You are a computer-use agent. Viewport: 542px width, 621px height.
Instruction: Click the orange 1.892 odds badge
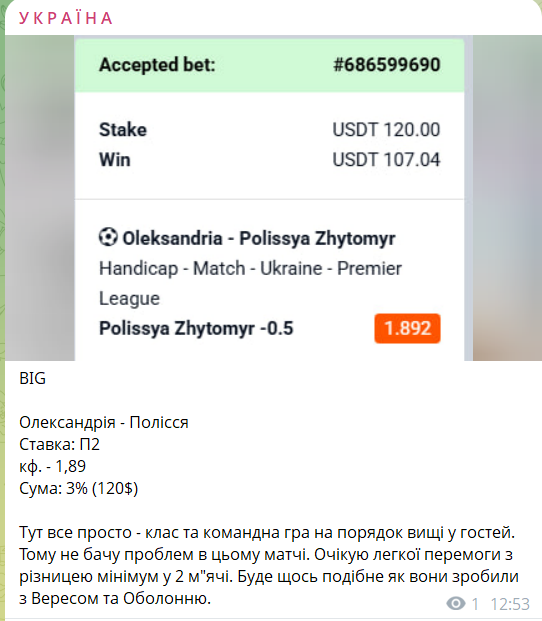(x=407, y=328)
